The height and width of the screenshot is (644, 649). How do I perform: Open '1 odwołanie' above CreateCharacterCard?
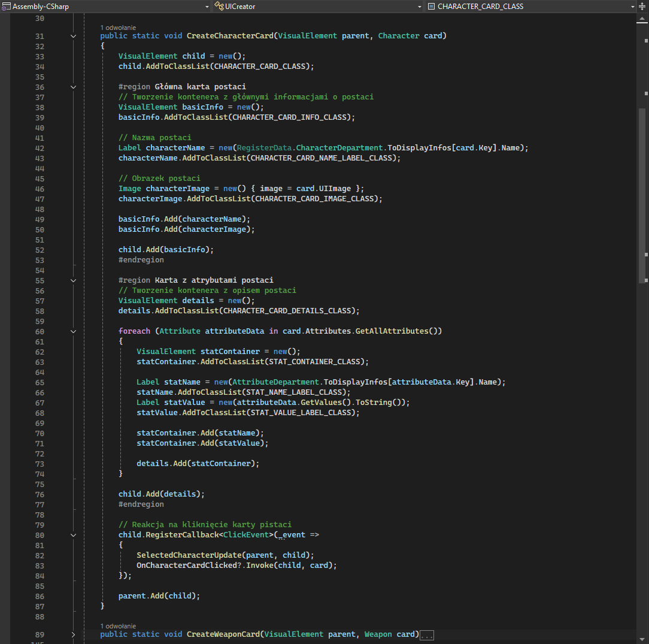[x=118, y=28]
